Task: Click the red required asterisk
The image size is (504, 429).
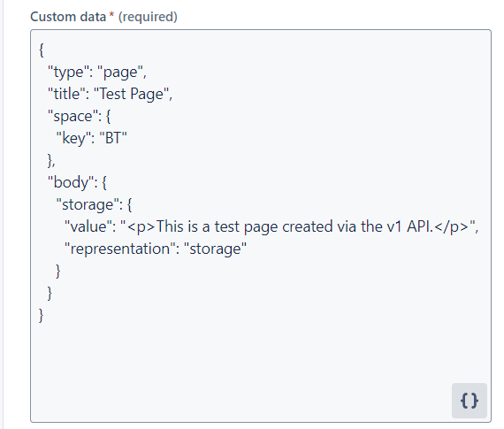Action: click(x=111, y=15)
